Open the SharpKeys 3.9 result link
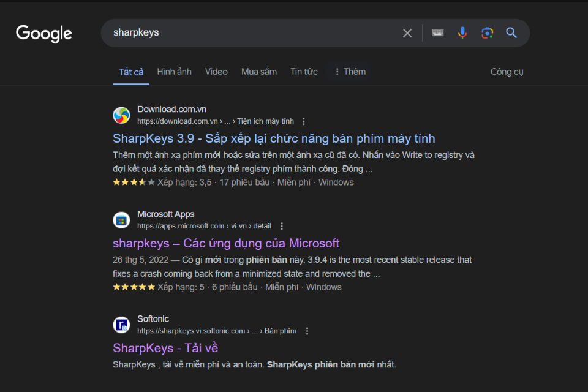The height and width of the screenshot is (392, 588). click(274, 138)
